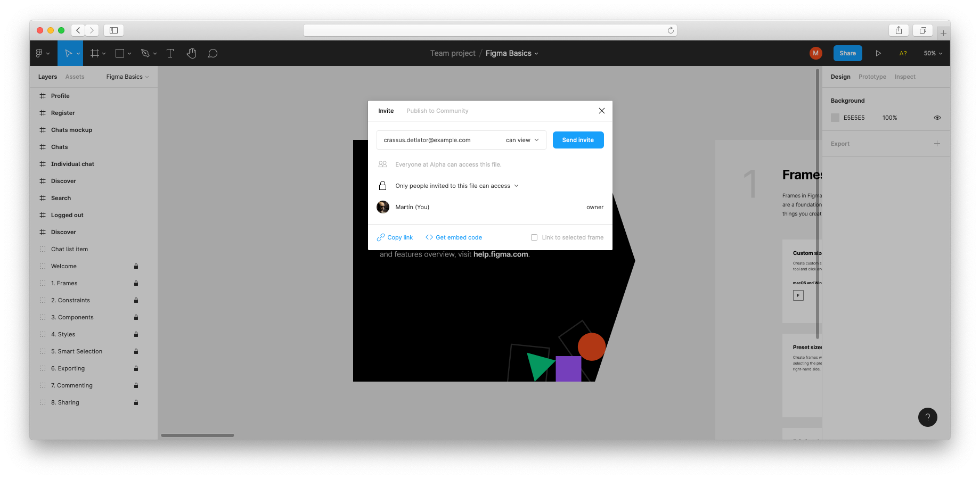The image size is (980, 479).
Task: Add an export setting with plus icon
Action: (937, 144)
